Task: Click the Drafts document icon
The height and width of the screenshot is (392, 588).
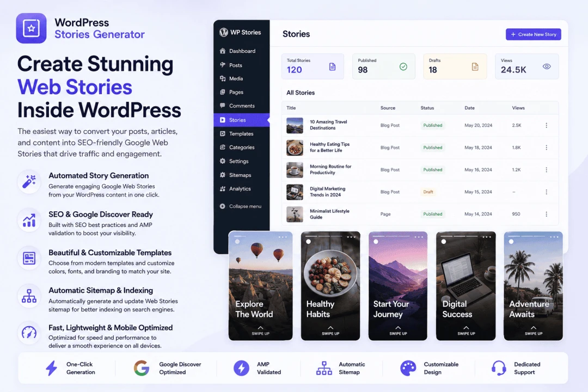Action: click(x=475, y=67)
